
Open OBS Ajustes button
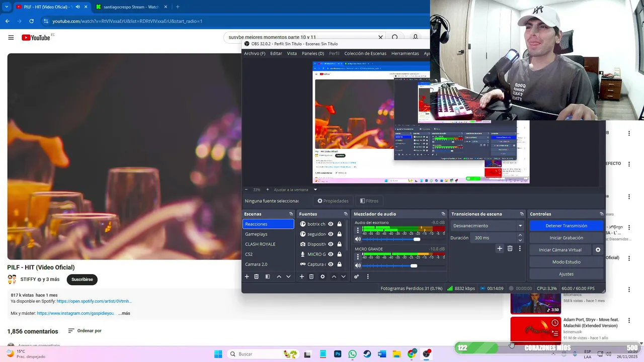coord(566,274)
